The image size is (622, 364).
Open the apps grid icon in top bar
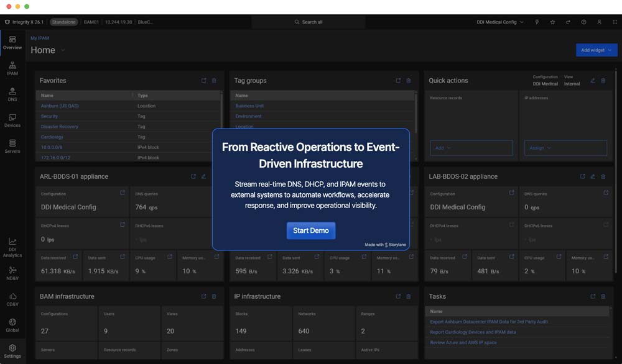615,22
